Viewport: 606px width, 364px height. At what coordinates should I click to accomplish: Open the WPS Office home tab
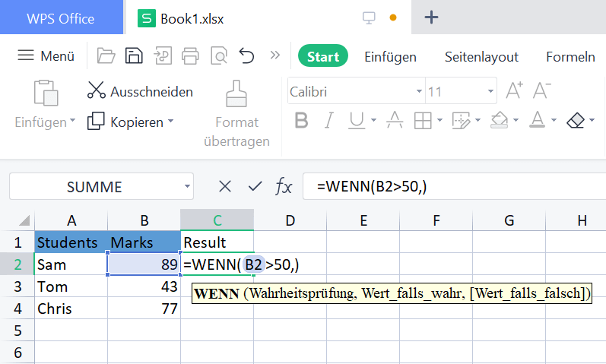[x=61, y=17]
